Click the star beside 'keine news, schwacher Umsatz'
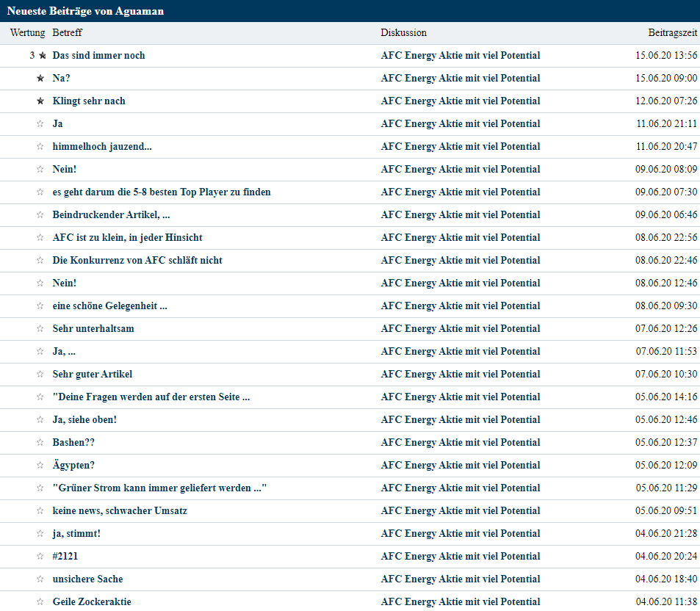 [x=40, y=511]
